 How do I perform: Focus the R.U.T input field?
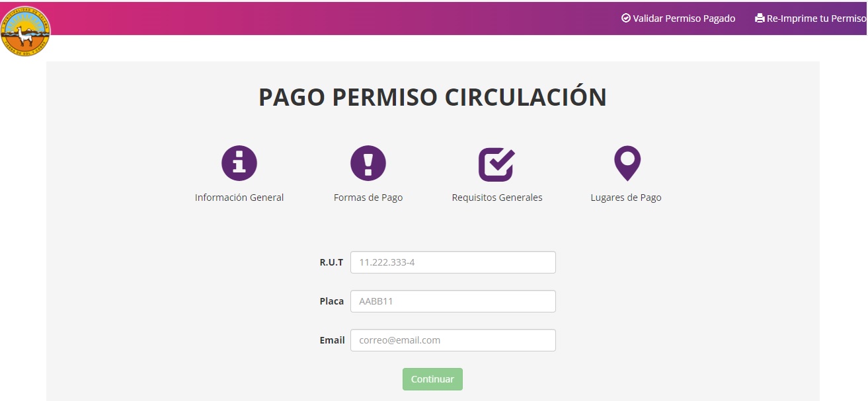point(453,262)
